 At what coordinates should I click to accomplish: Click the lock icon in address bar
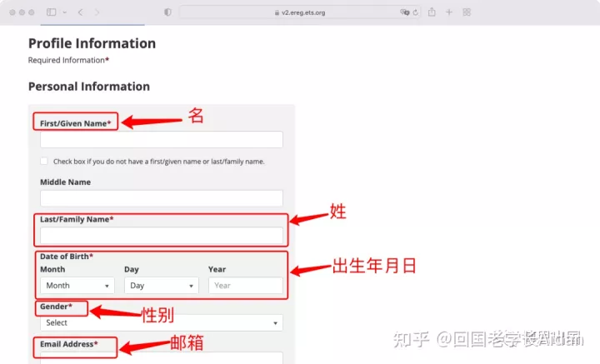277,12
